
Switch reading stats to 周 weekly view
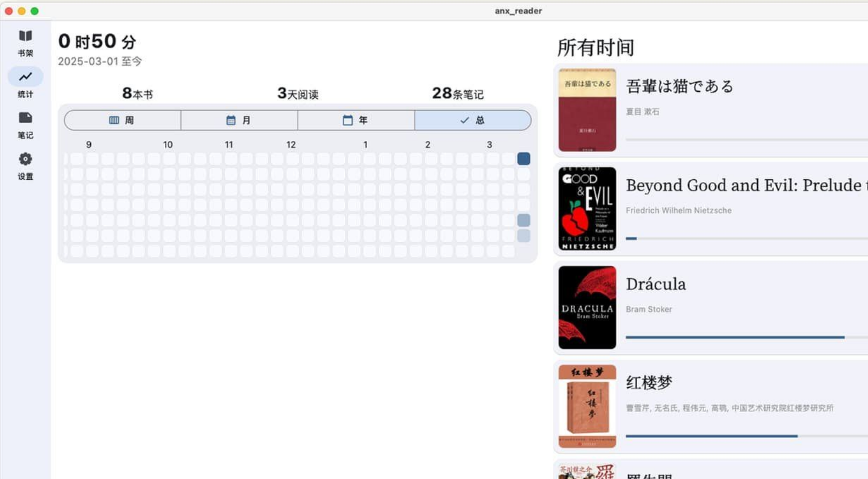click(121, 120)
